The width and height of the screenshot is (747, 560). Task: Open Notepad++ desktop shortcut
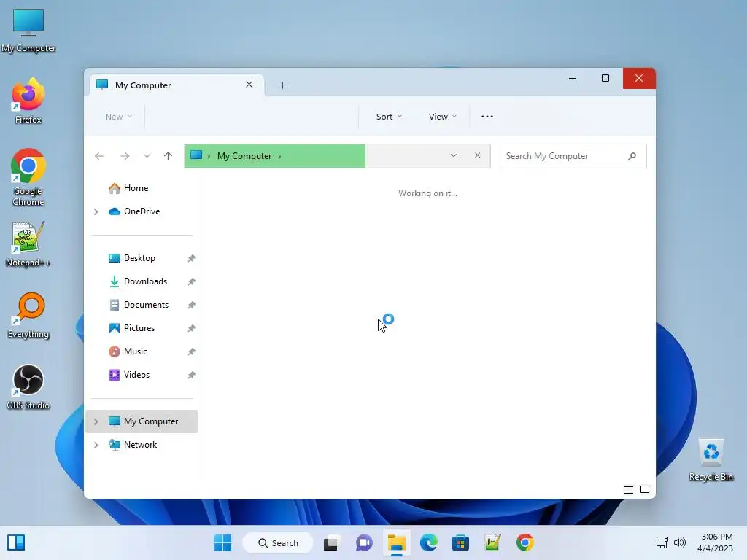(28, 244)
